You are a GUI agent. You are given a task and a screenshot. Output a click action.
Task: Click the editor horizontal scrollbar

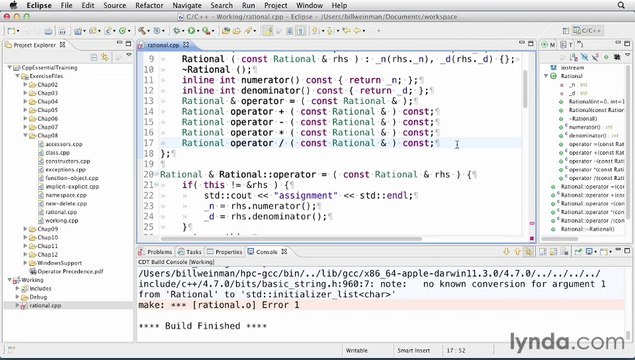coord(291,239)
